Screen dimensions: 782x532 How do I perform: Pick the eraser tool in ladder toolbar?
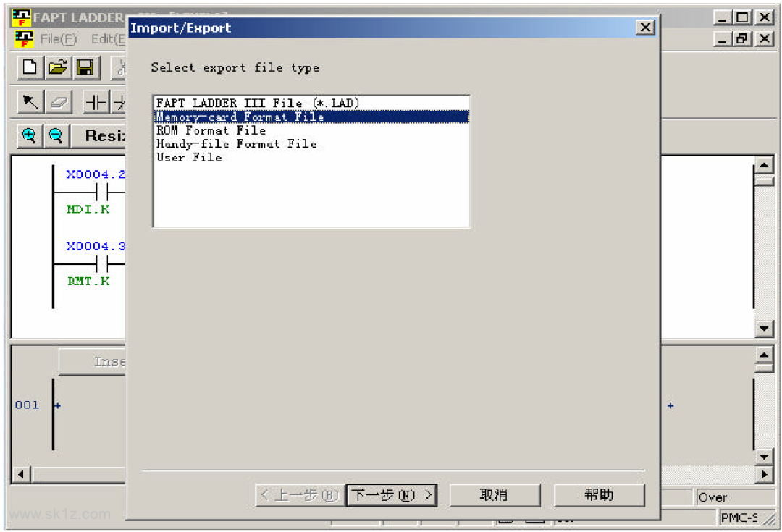pyautogui.click(x=59, y=102)
